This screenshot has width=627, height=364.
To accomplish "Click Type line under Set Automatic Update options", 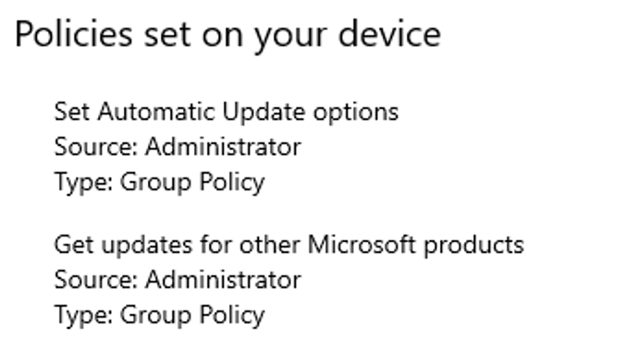I will (159, 183).
